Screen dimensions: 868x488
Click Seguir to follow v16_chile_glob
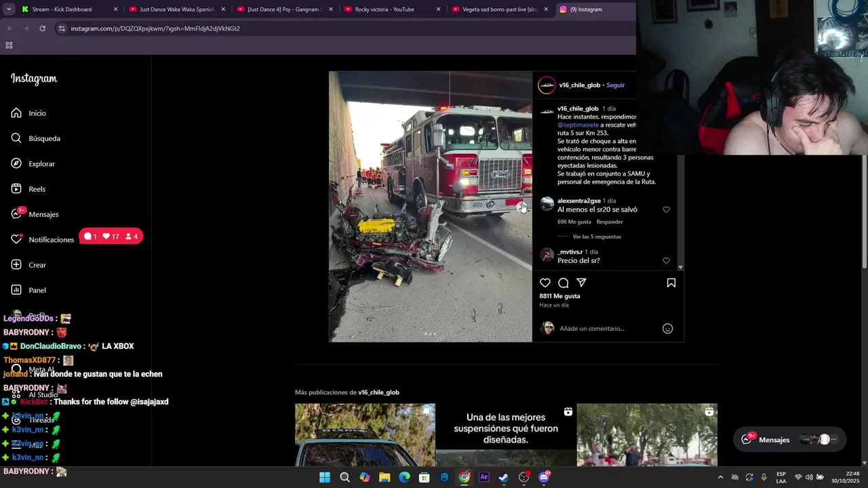tap(615, 85)
